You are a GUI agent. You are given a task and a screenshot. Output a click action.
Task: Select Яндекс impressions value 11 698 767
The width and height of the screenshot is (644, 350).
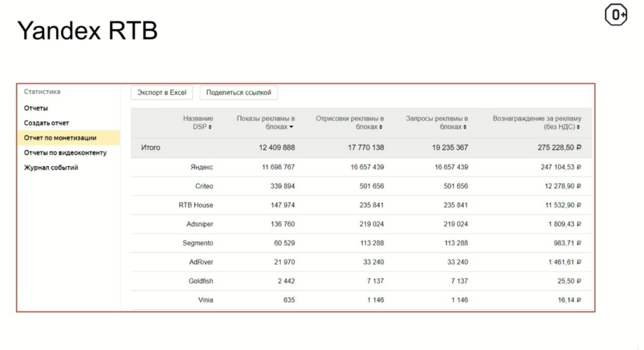pos(278,167)
